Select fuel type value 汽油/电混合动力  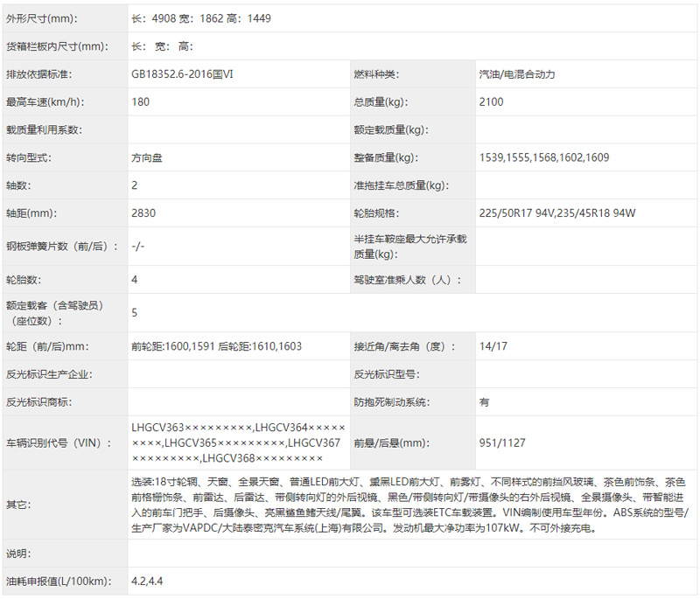pyautogui.click(x=517, y=74)
